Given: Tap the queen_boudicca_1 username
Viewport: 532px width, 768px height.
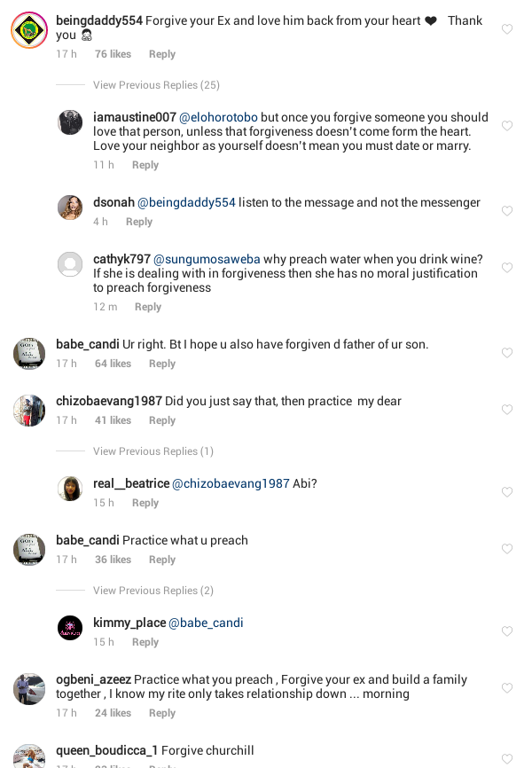Looking at the screenshot, I should [106, 750].
